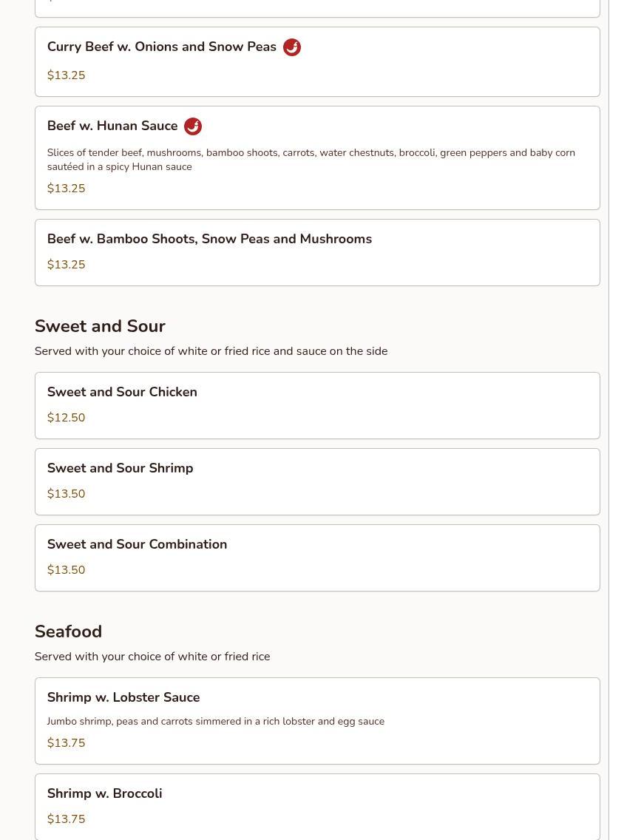Click the spicy chili icon beside Curry Beef
This screenshot has width=624, height=840.
point(292,47)
